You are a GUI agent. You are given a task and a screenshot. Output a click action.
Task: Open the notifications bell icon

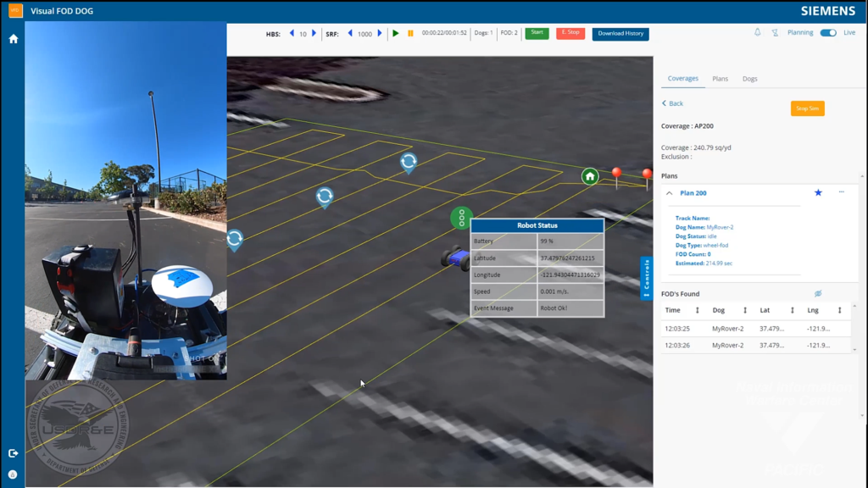pyautogui.click(x=757, y=33)
